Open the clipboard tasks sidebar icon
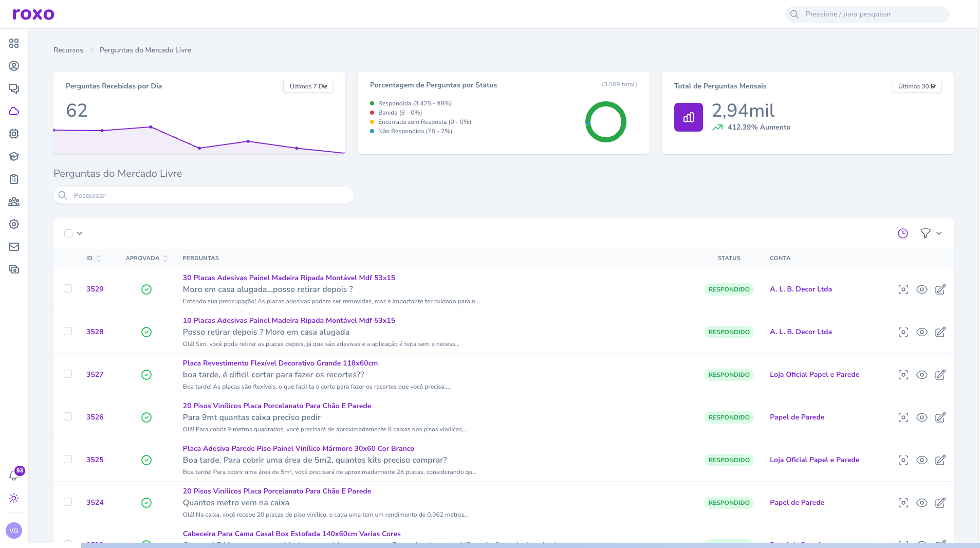Screen dimensions: 980x548 pyautogui.click(x=14, y=179)
